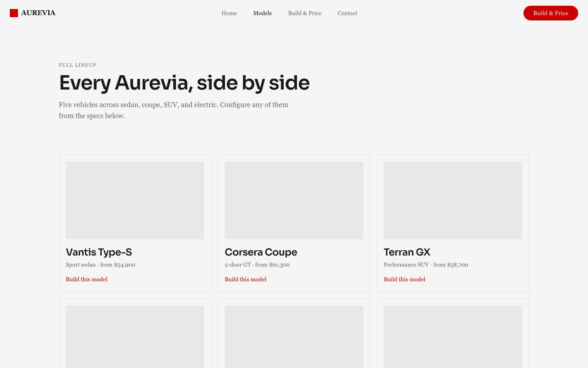The image size is (588, 368).
Task: Build this model for Vantis Type-S
Action: pyautogui.click(x=87, y=279)
